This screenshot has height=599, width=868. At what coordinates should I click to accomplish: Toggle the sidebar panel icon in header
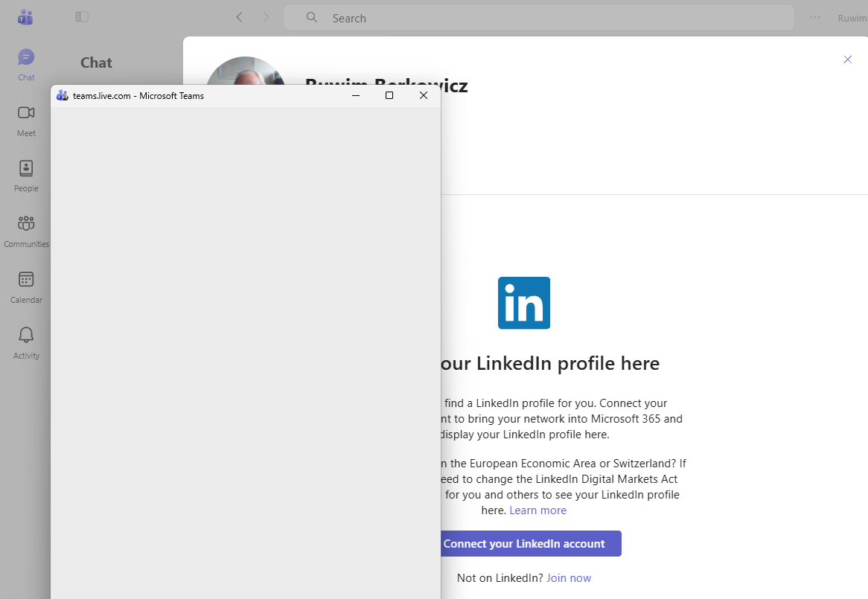82,17
